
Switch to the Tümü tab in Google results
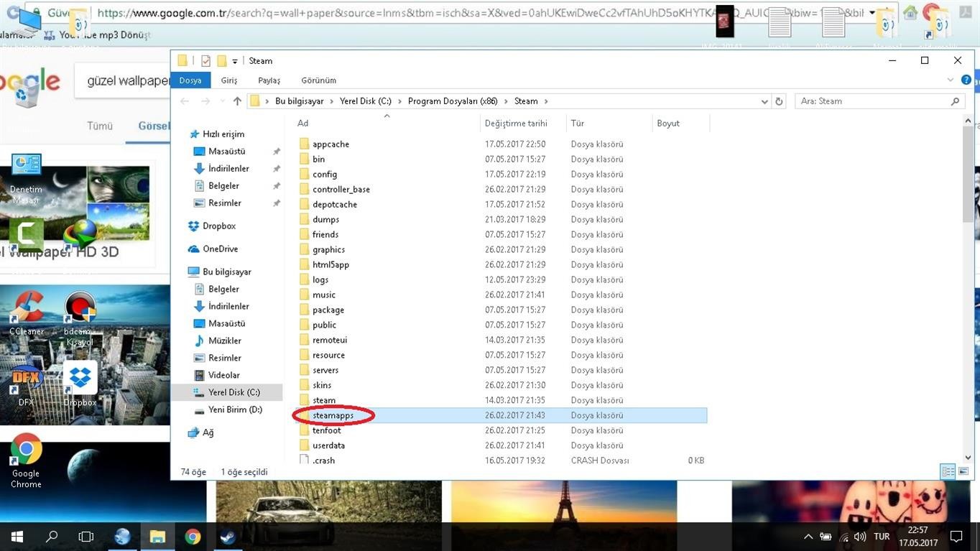coord(100,126)
